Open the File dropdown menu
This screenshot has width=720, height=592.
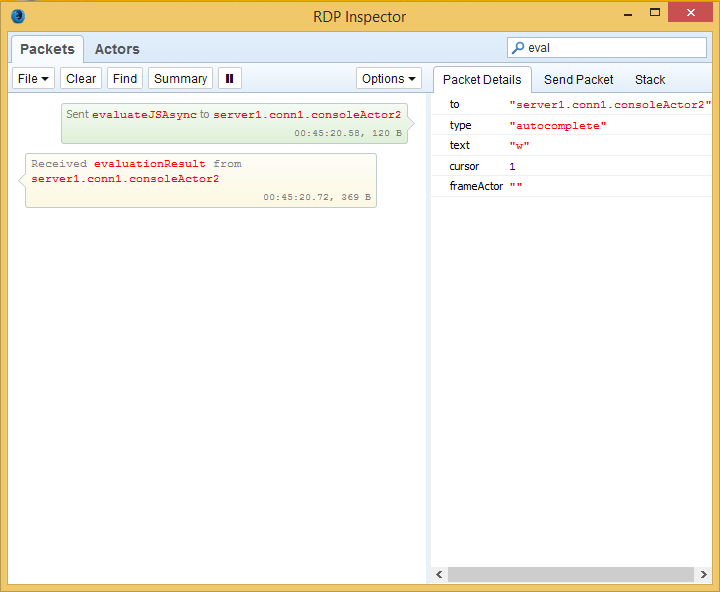pyautogui.click(x=33, y=79)
